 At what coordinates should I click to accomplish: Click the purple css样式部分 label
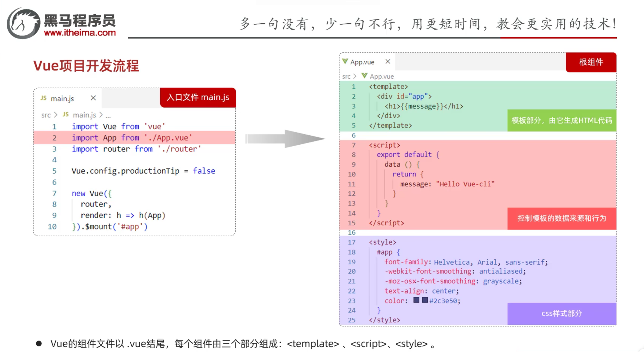tap(561, 314)
